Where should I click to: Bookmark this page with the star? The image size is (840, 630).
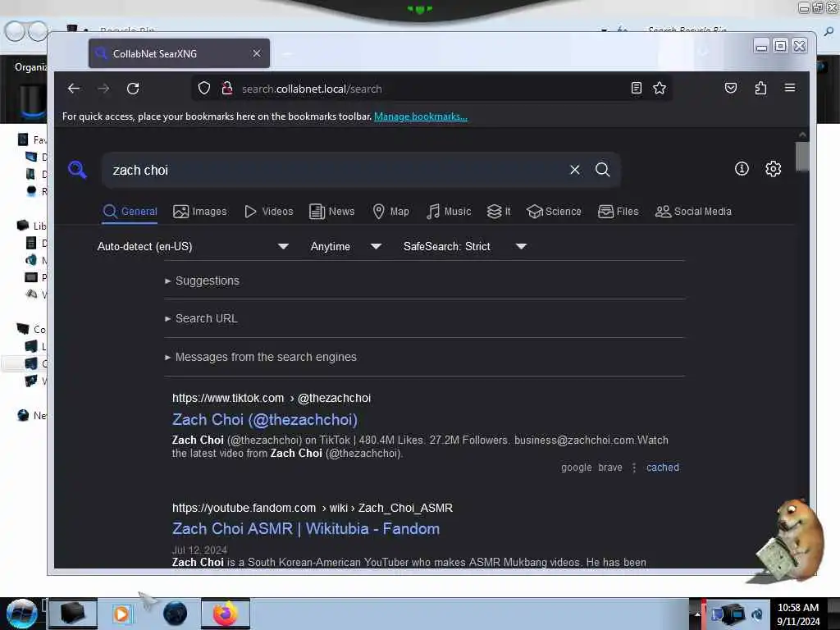click(660, 88)
